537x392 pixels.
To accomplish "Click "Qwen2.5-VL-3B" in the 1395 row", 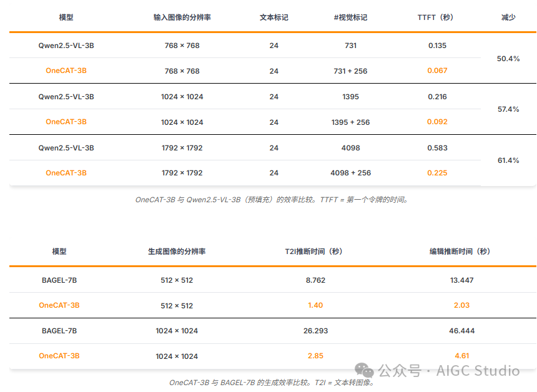I will pyautogui.click(x=66, y=97).
